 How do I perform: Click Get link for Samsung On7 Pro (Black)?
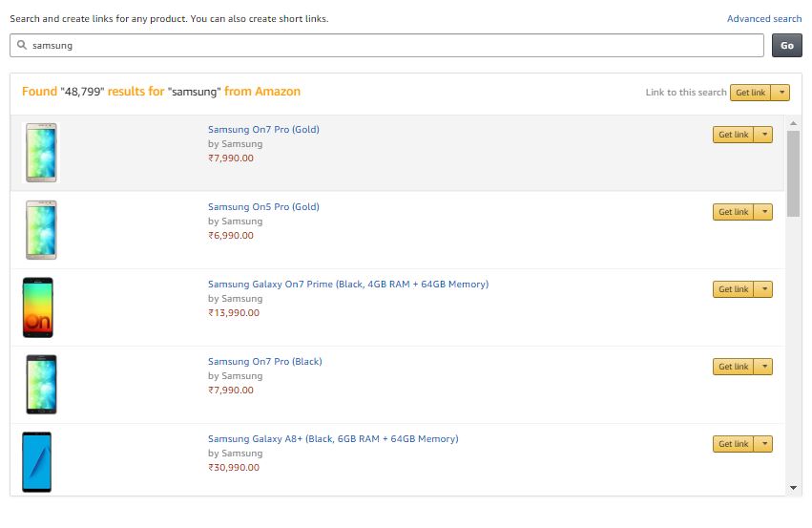pos(734,367)
